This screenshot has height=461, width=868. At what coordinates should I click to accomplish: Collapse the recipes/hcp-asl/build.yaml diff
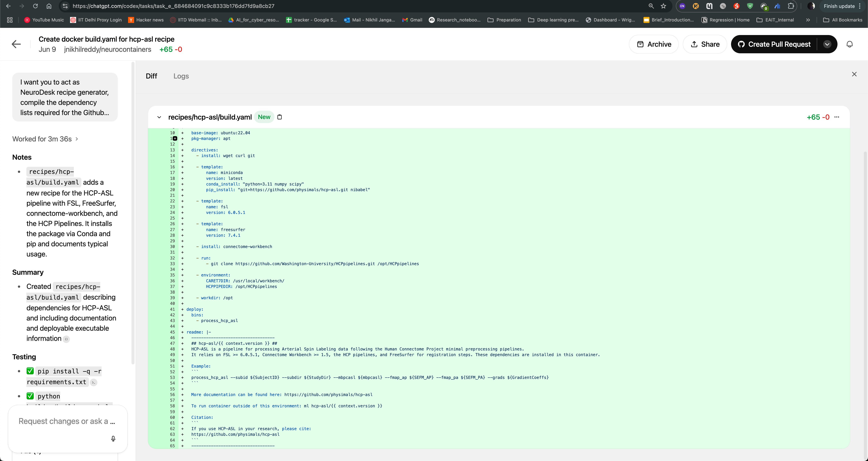[x=159, y=117]
